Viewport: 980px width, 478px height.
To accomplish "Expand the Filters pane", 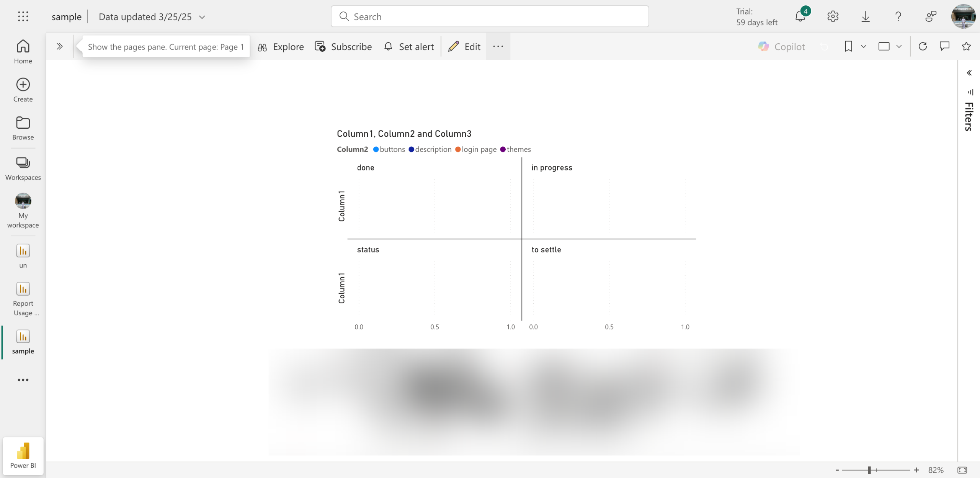I will [969, 73].
